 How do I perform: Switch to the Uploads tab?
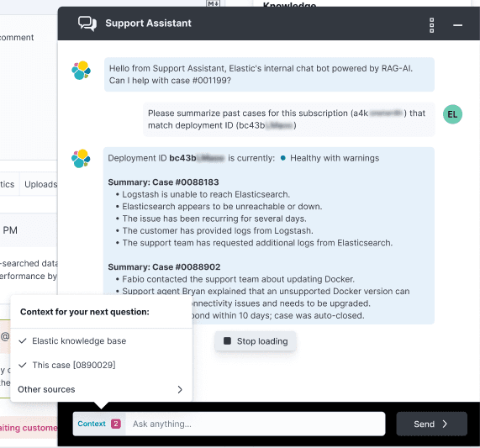click(41, 184)
